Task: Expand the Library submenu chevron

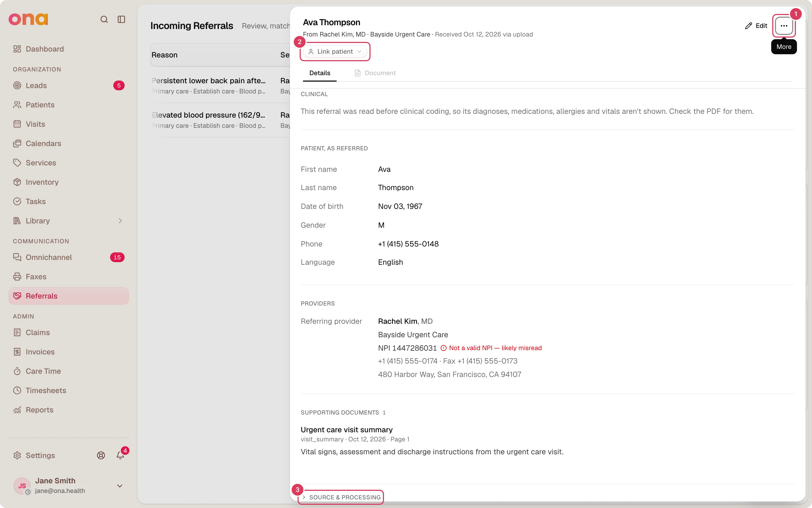Action: tap(120, 221)
